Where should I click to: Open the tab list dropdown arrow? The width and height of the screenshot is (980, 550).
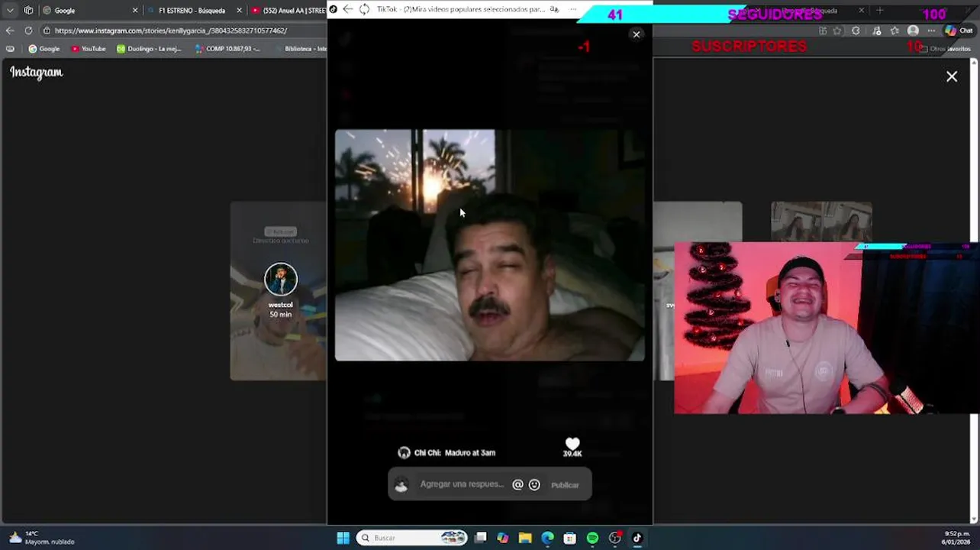[x=10, y=11]
